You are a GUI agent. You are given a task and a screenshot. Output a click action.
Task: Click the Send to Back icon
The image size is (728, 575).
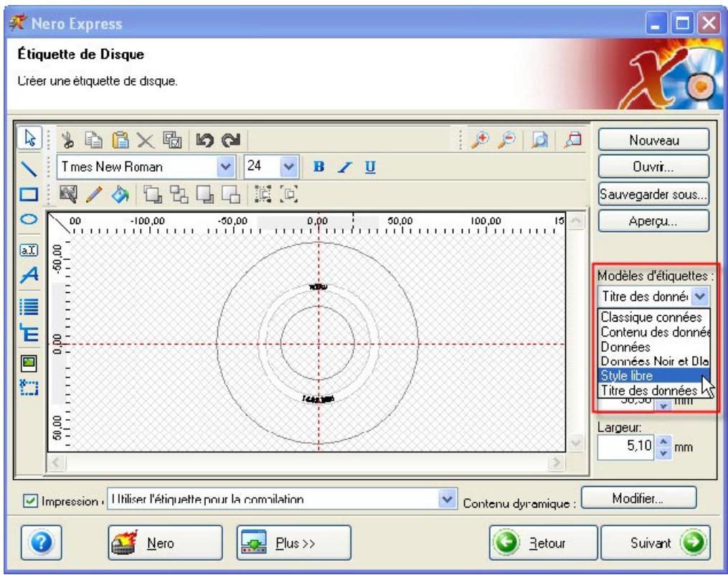coord(204,194)
